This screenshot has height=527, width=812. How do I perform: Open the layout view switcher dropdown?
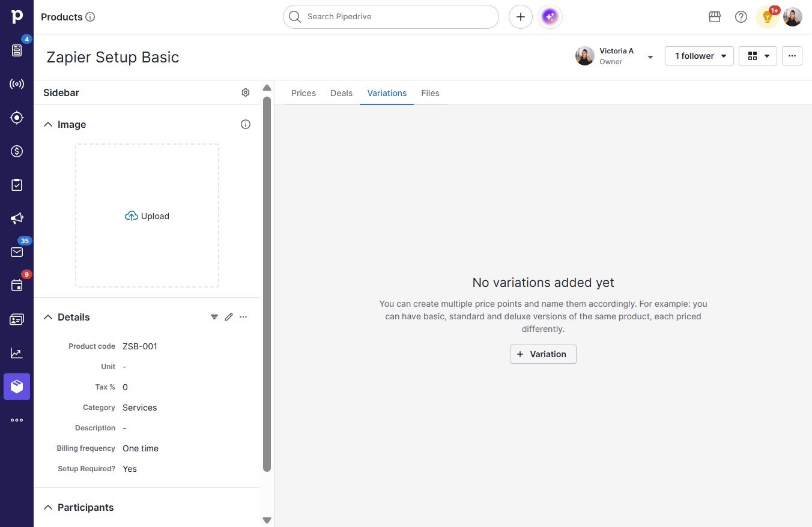[758, 56]
